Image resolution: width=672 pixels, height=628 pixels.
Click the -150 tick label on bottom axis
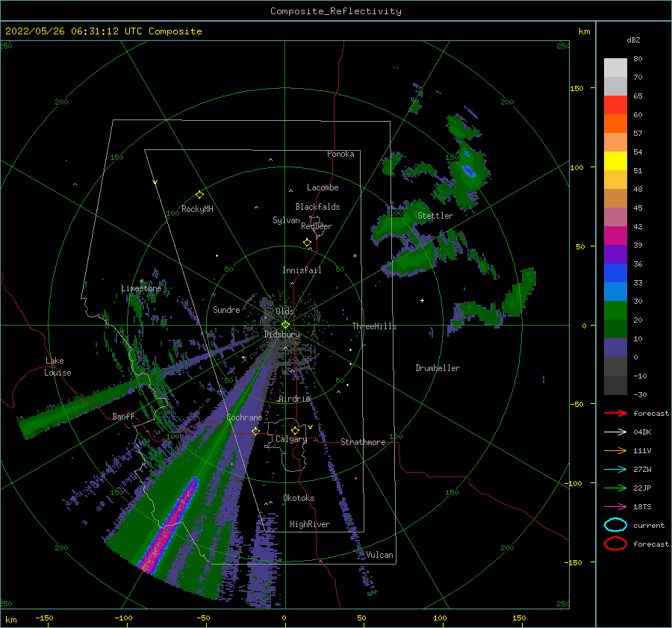(x=44, y=618)
